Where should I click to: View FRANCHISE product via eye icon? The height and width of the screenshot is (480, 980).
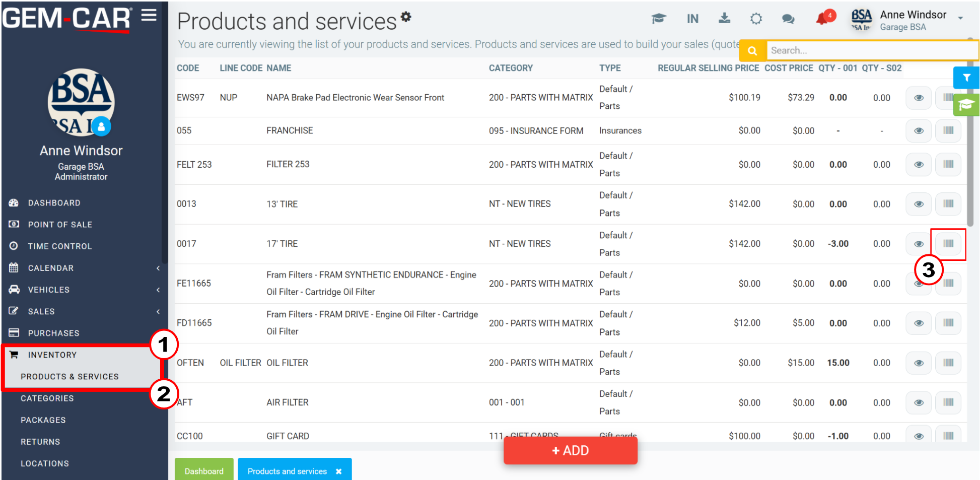pos(919,130)
